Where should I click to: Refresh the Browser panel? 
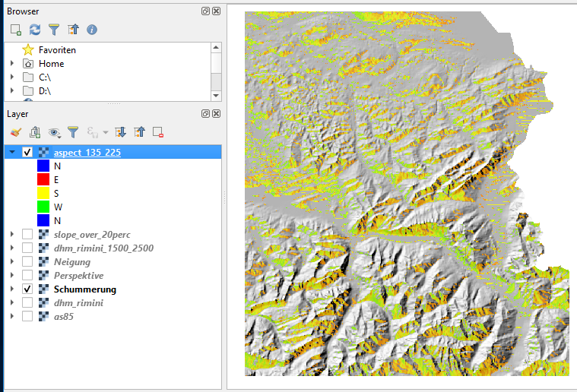(34, 30)
